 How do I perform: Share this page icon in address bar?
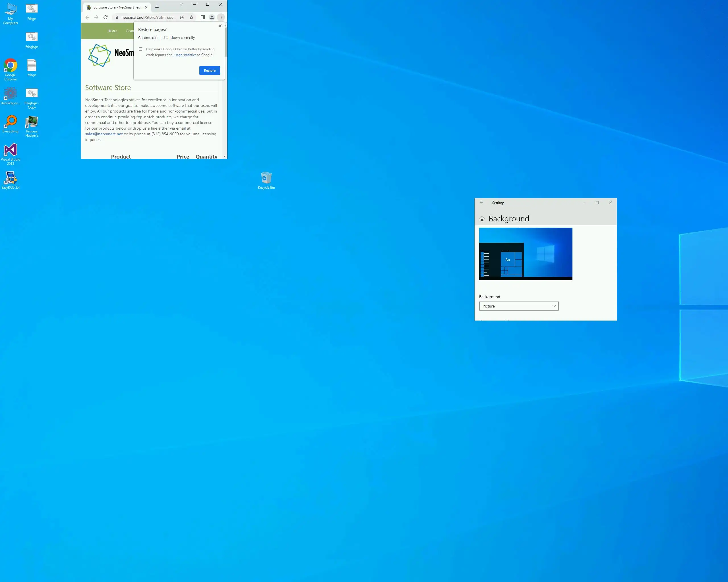(182, 17)
